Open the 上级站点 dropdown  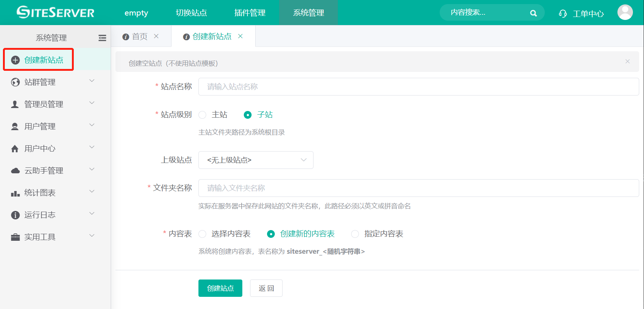256,160
